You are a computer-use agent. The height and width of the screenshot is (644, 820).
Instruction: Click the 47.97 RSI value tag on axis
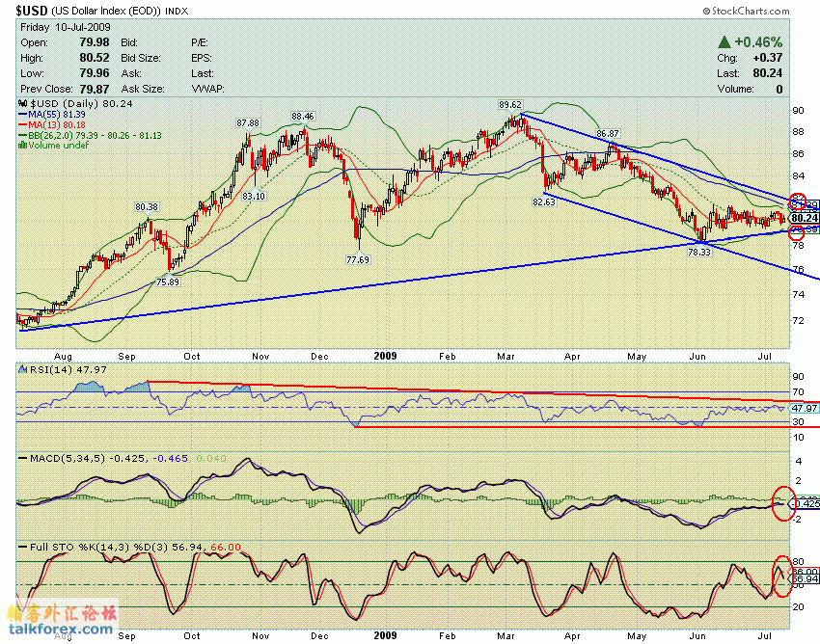click(804, 408)
